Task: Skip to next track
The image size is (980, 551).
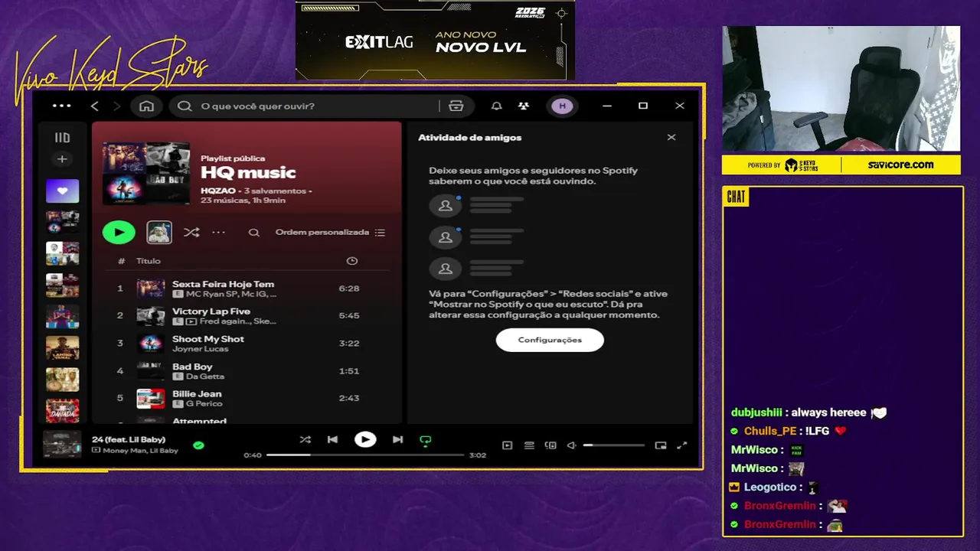Action: [397, 439]
